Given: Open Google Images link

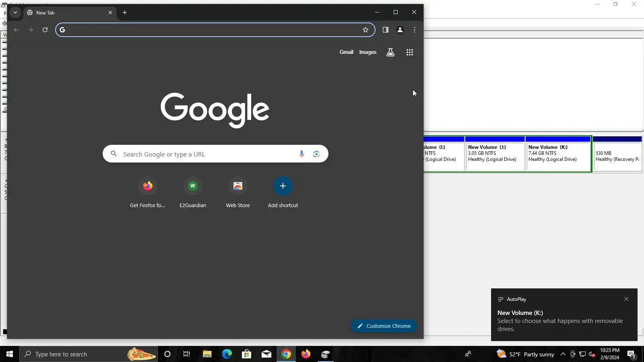Looking at the screenshot, I should tap(368, 52).
